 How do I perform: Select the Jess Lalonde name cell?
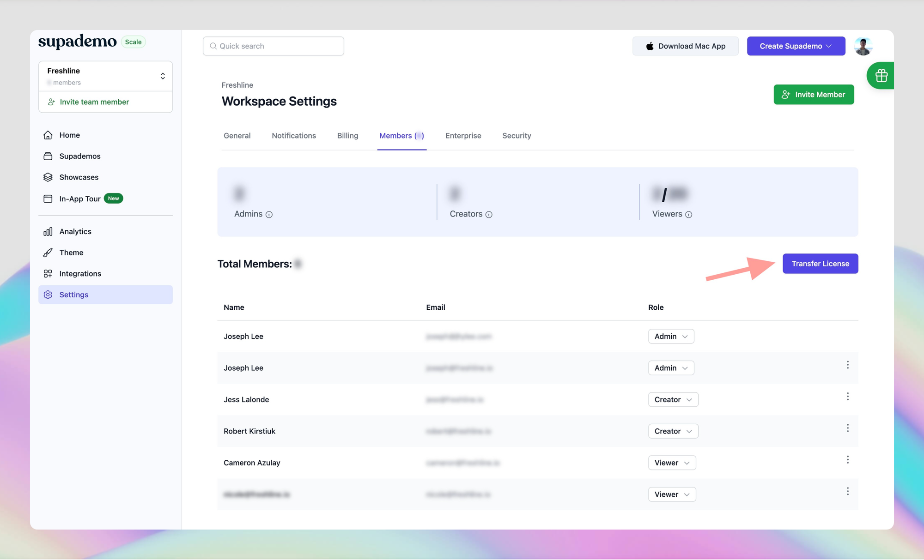246,400
